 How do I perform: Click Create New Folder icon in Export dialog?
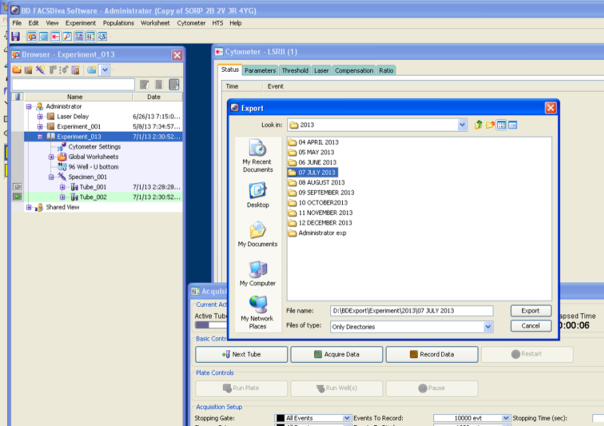[492, 124]
